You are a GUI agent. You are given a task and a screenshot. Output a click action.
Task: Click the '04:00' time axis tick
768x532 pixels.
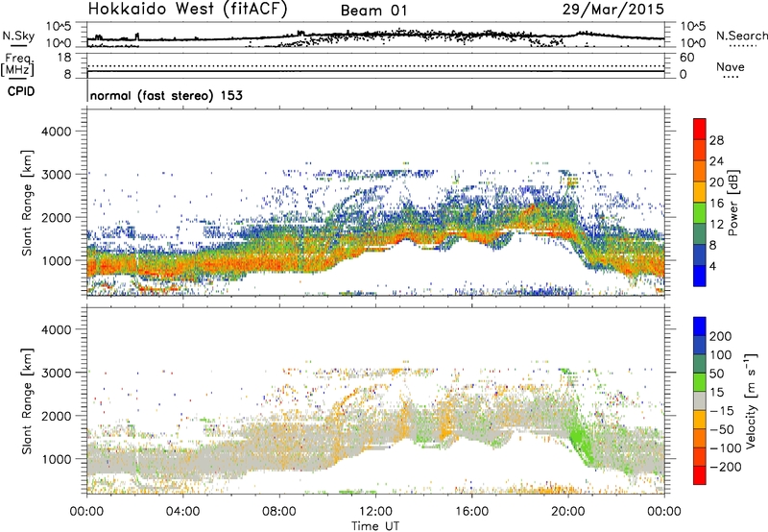(183, 512)
